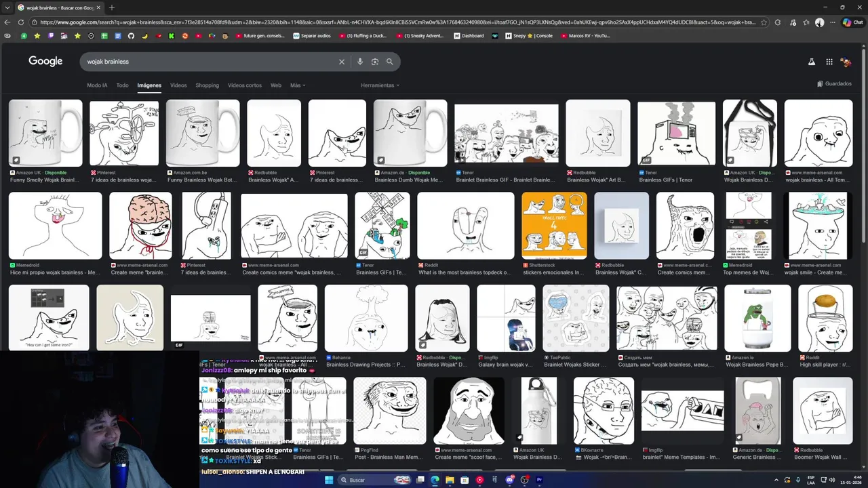868x488 pixels.
Task: Go back to previous page in browser
Action: 7,22
